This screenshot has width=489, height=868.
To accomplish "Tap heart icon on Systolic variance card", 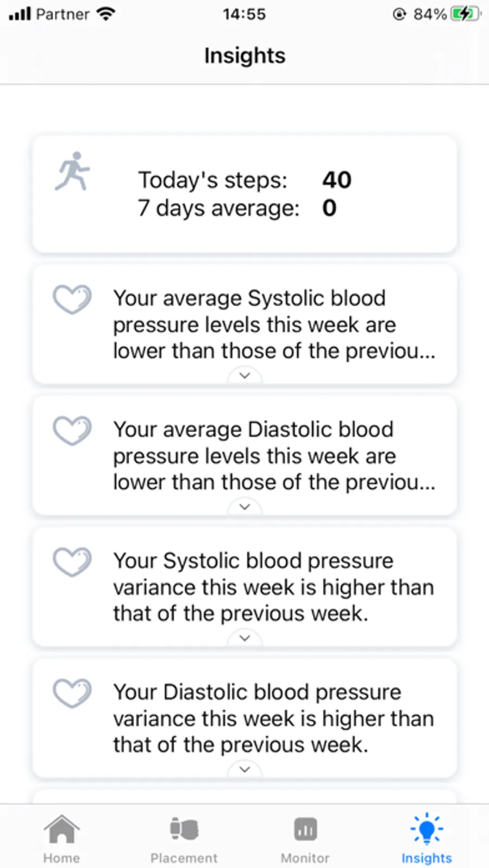I will [x=72, y=562].
